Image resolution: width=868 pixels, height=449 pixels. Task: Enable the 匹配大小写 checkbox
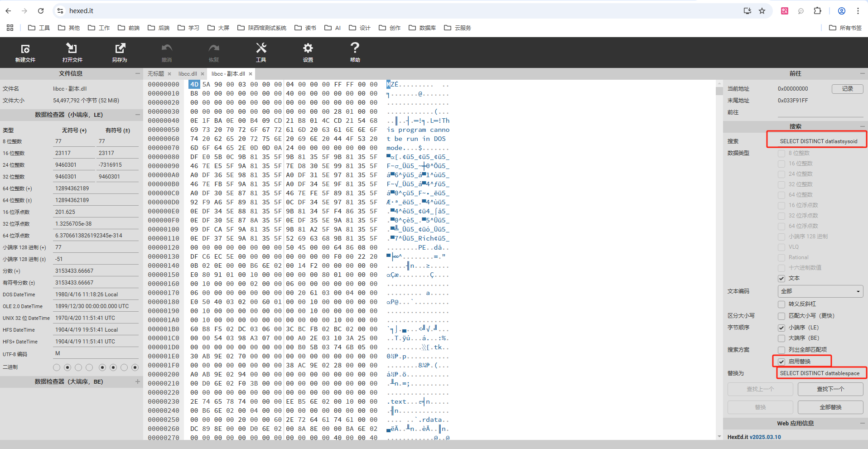pyautogui.click(x=781, y=315)
